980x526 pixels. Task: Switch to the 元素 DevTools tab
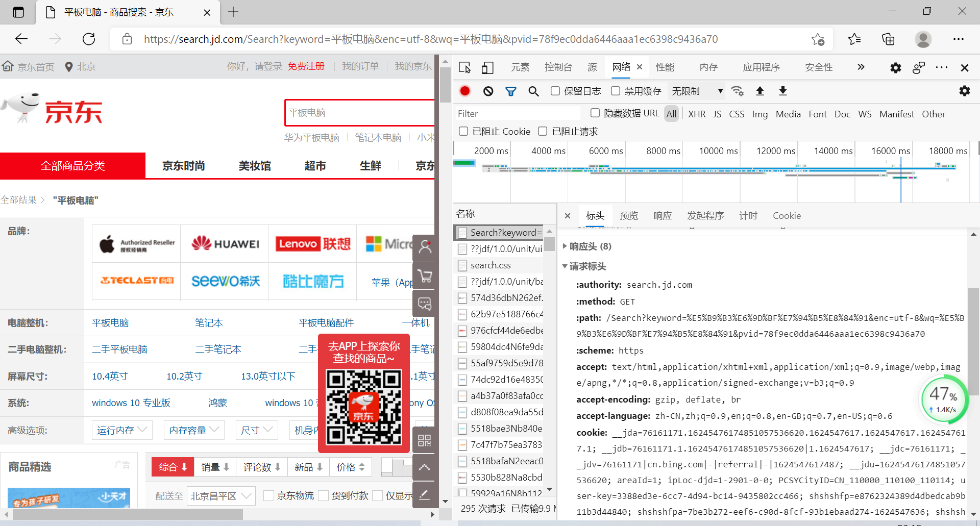point(520,67)
